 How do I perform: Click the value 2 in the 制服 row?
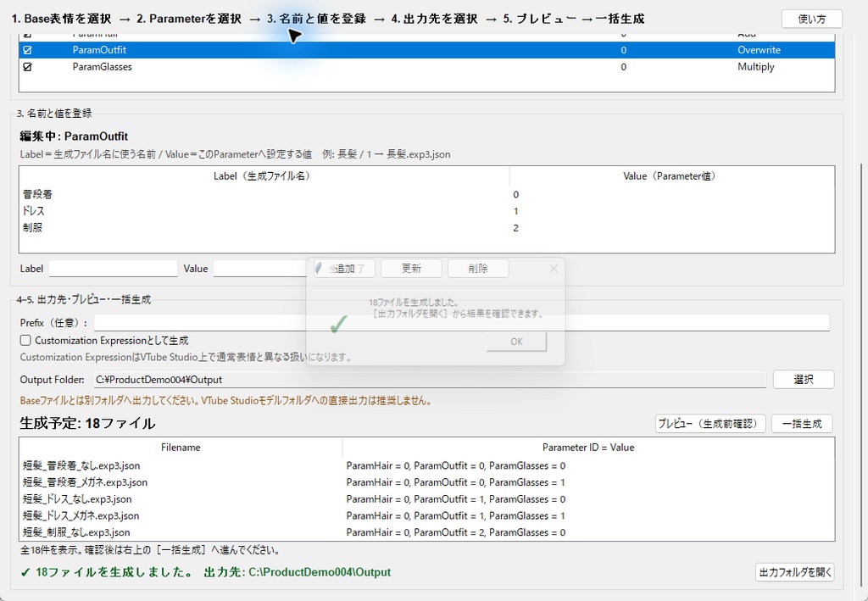click(515, 228)
